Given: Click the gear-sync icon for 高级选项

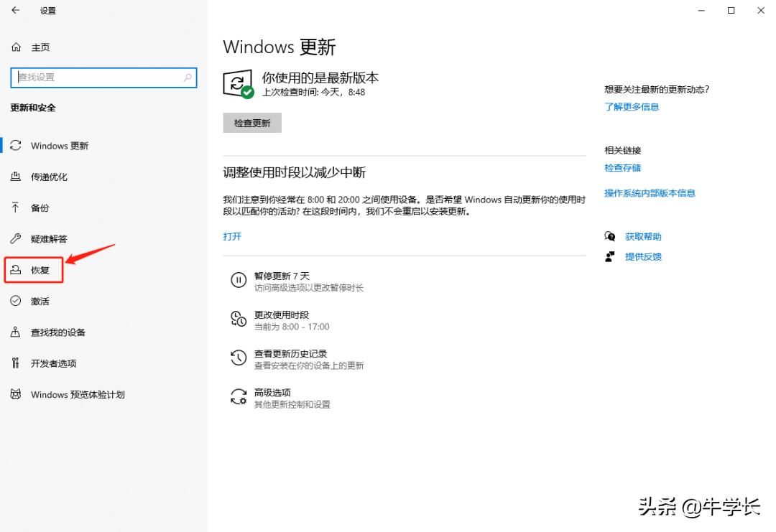Looking at the screenshot, I should click(239, 396).
